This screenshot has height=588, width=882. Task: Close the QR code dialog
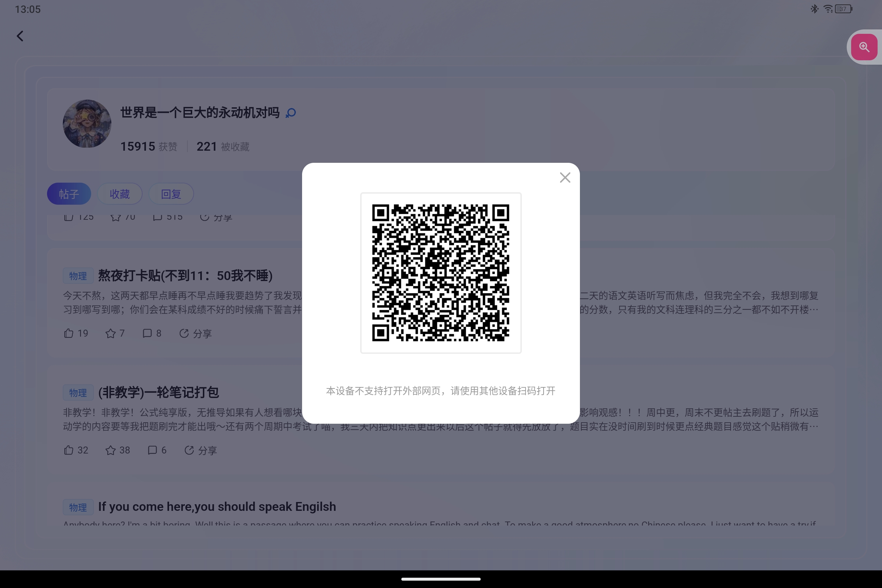565,178
